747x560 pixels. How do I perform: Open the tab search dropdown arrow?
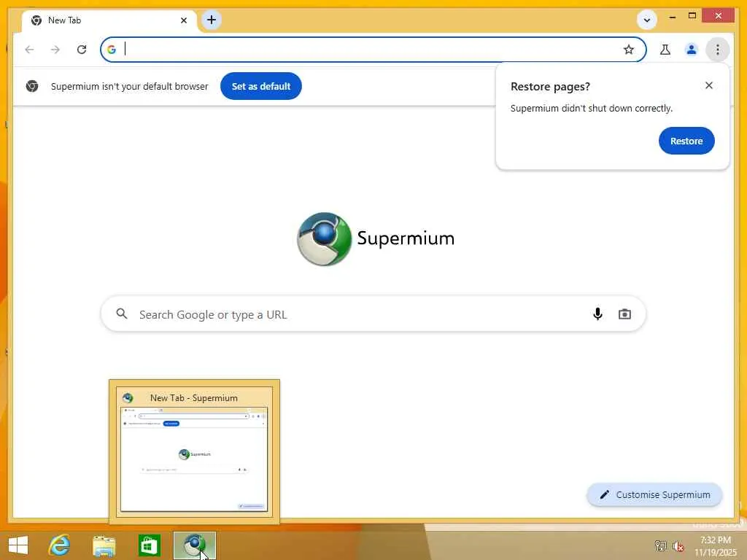click(647, 20)
